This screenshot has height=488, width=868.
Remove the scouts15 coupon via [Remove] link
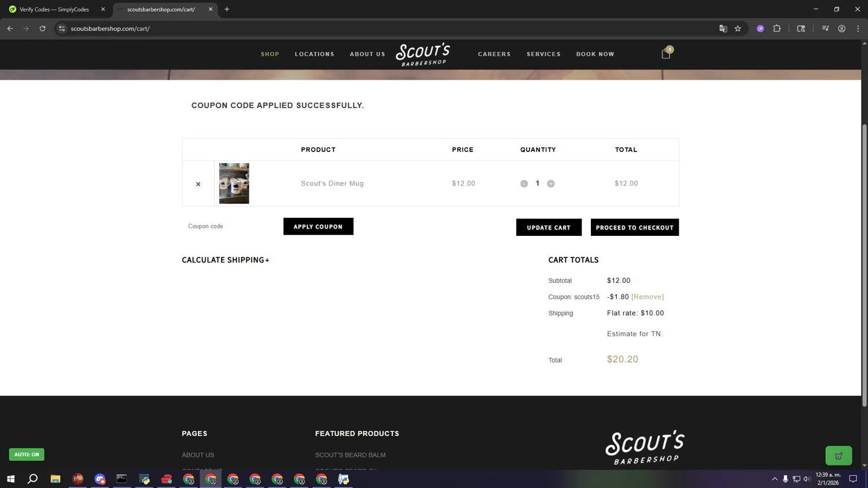[648, 297]
